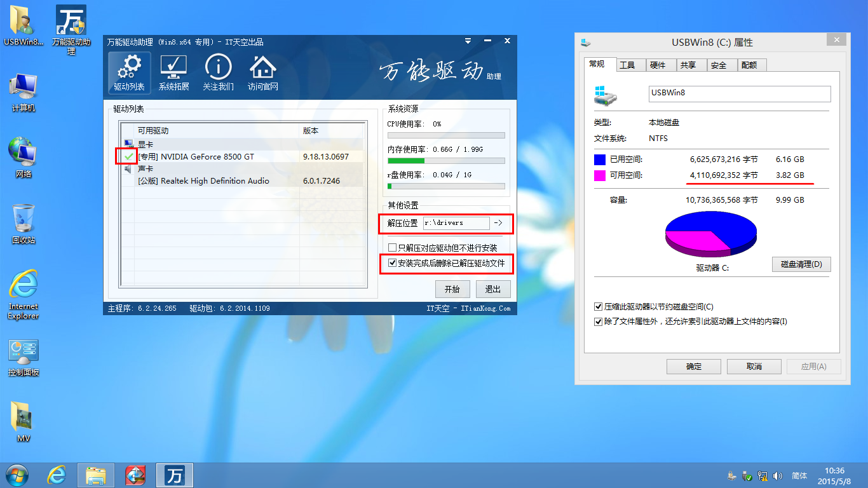The image size is (868, 488).
Task: Click the 确定 button in properties
Action: coord(694,367)
